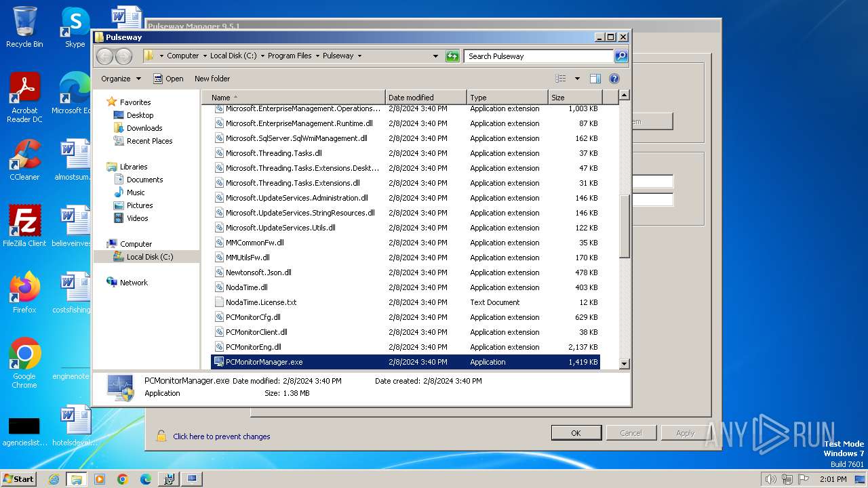This screenshot has height=488, width=868.
Task: Click the clock showing 2:01 PM
Action: [833, 479]
